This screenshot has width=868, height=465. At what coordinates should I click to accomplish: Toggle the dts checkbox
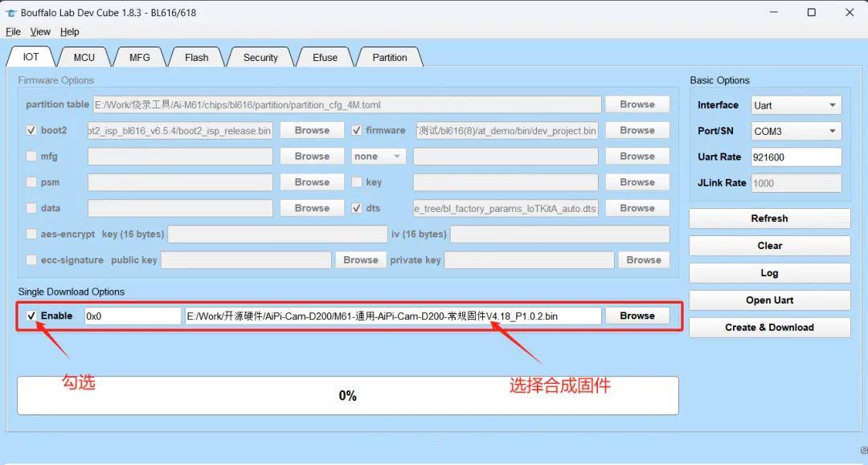click(x=357, y=209)
